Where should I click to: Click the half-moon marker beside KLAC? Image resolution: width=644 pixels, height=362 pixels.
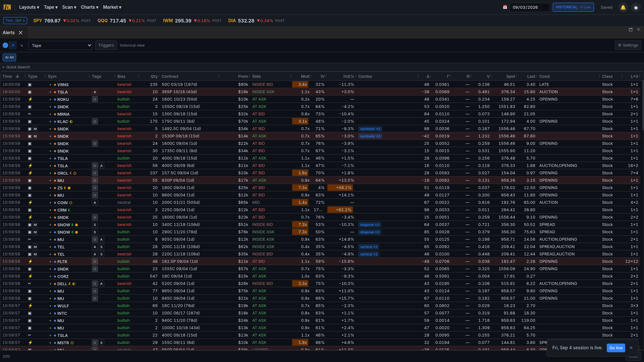pyautogui.click(x=71, y=122)
